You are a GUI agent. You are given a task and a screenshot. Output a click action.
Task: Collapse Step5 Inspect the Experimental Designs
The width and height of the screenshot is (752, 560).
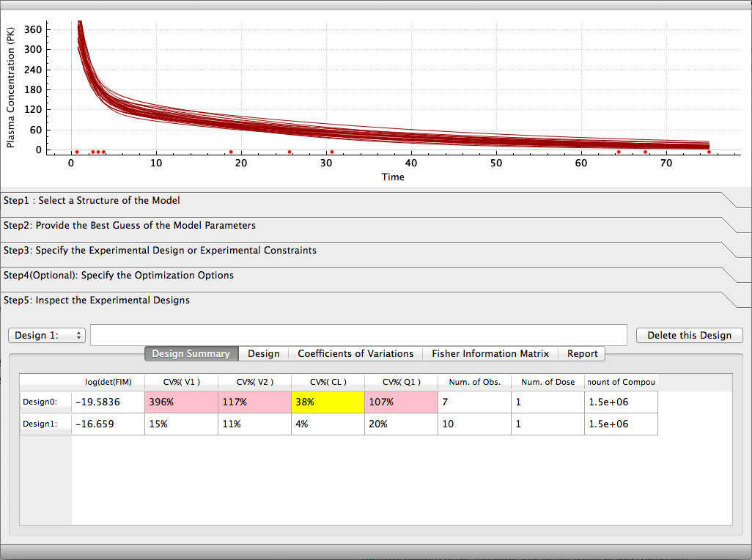click(x=97, y=300)
